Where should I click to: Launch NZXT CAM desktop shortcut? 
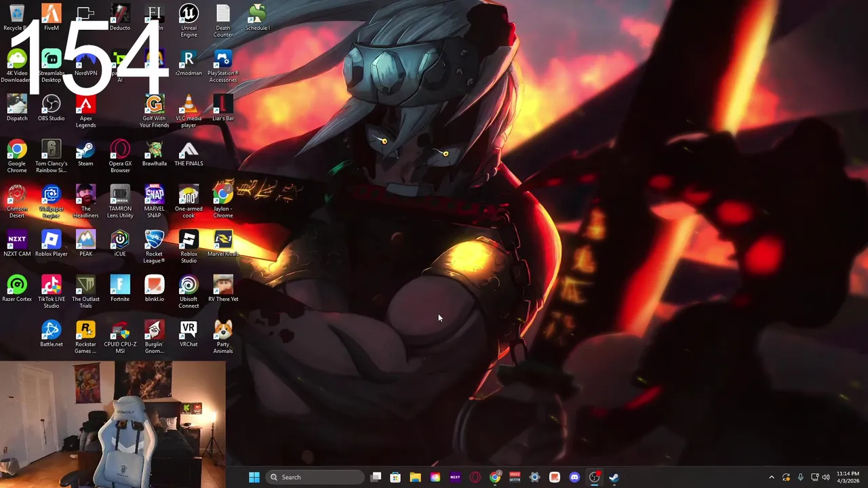click(x=17, y=244)
